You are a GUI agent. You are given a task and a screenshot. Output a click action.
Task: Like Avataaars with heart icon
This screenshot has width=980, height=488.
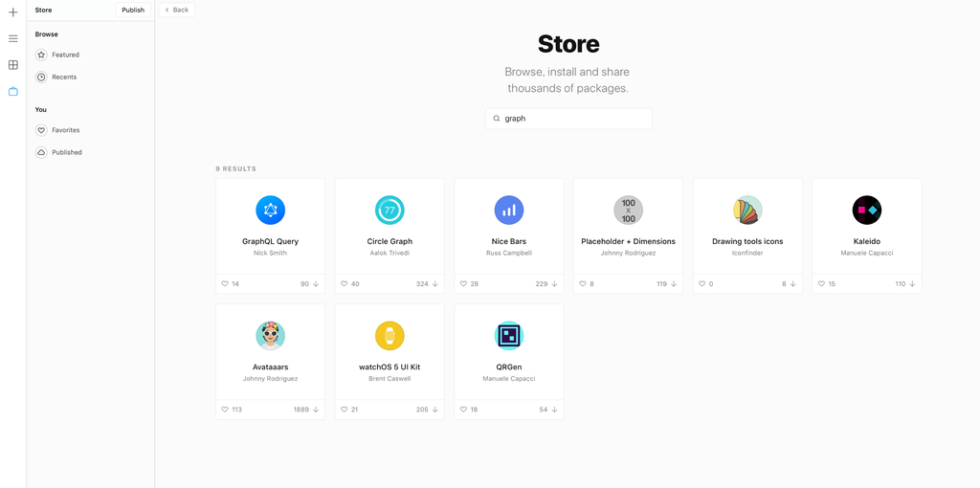click(x=225, y=410)
